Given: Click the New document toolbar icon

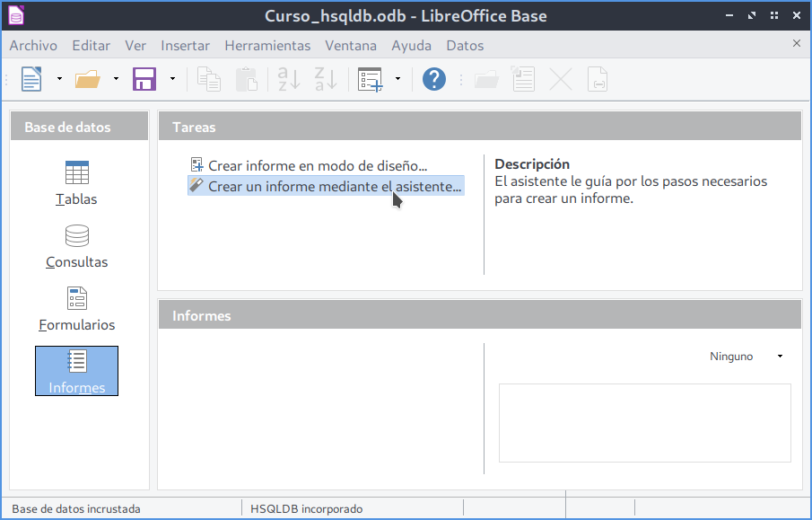Looking at the screenshot, I should [x=31, y=79].
